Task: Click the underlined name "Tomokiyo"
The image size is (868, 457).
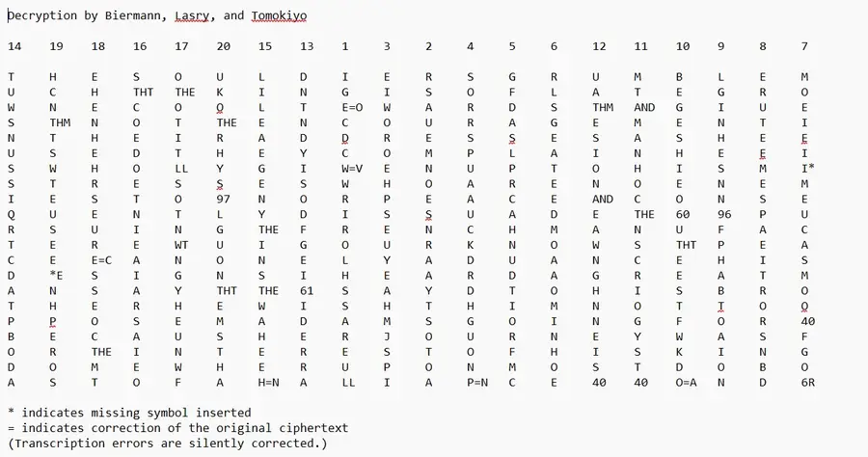Action: click(279, 16)
